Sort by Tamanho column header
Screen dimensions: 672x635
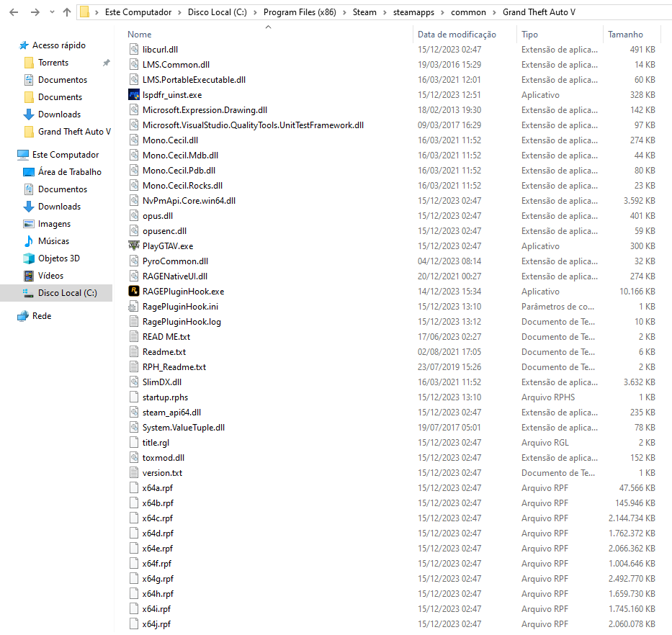point(625,35)
